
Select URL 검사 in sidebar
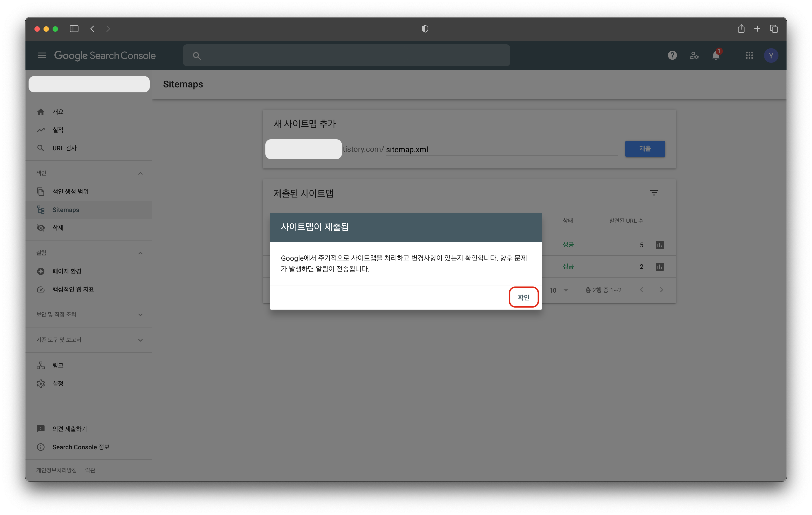click(64, 148)
